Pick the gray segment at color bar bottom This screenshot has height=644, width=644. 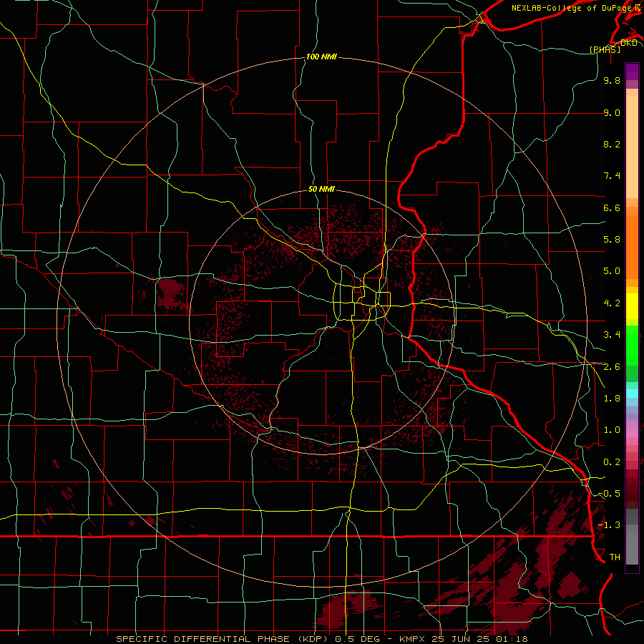[632, 548]
